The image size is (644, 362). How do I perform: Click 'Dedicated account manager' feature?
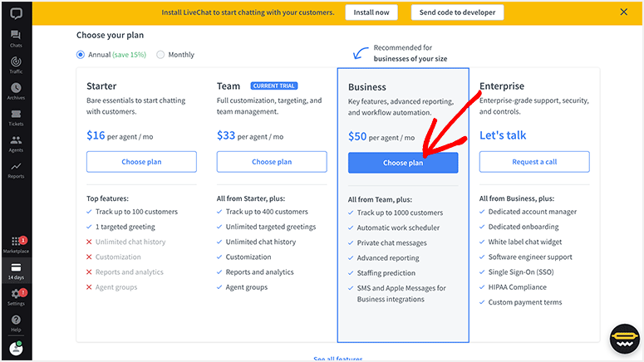533,212
